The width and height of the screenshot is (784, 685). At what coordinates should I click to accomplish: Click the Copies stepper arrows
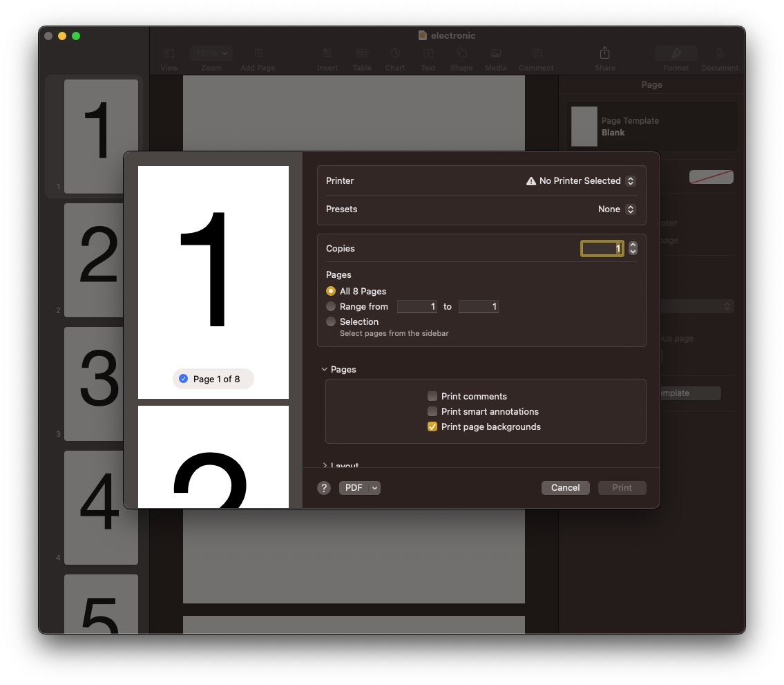click(633, 248)
